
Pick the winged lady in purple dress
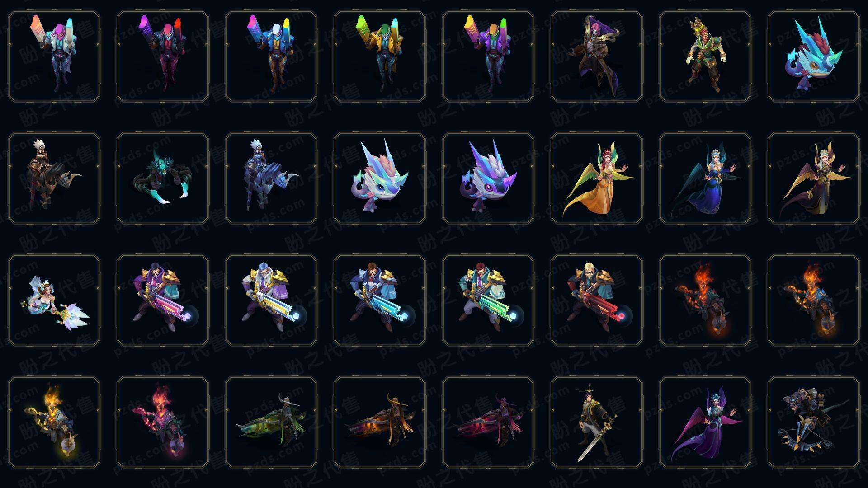(x=705, y=422)
